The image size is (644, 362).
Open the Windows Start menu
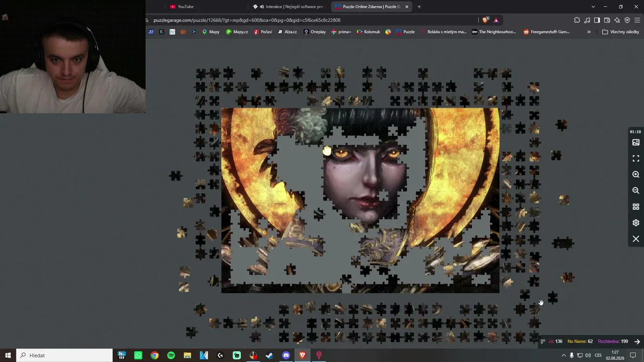8,355
